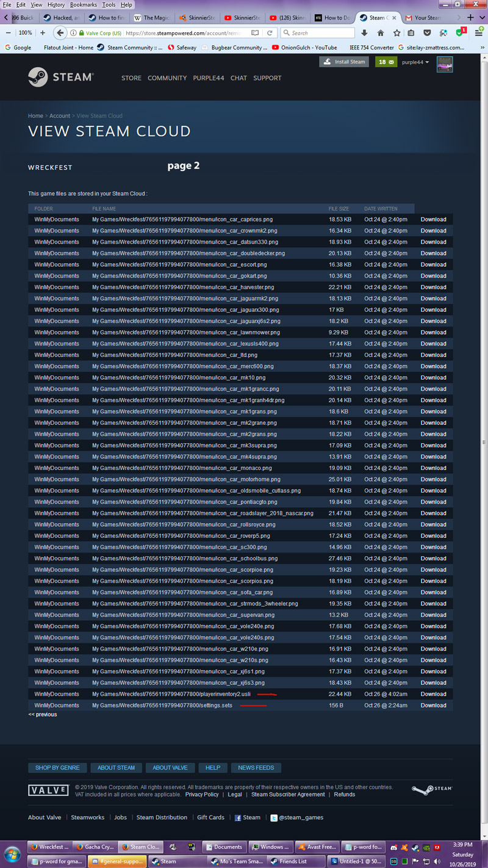
Task: Open the Google bookmark
Action: [x=18, y=47]
